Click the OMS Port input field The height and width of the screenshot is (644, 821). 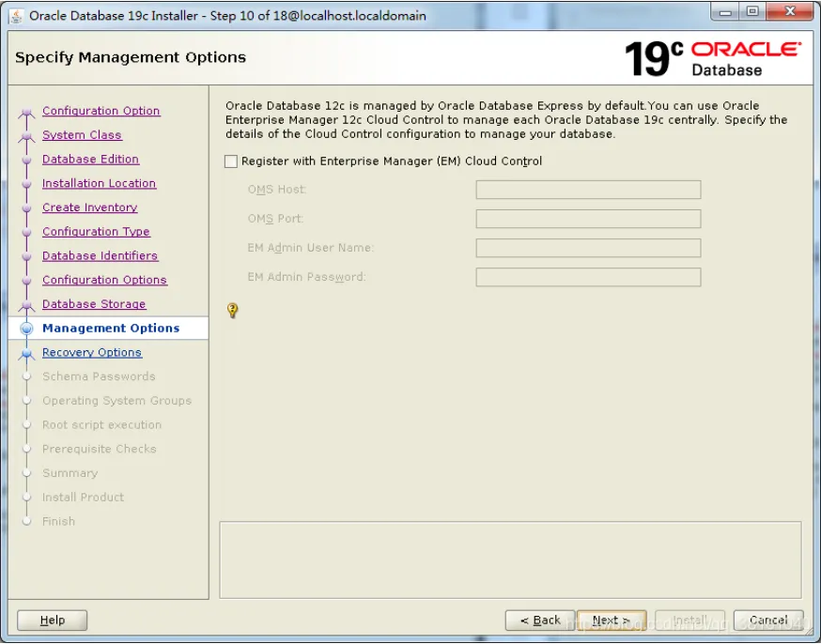tap(588, 219)
